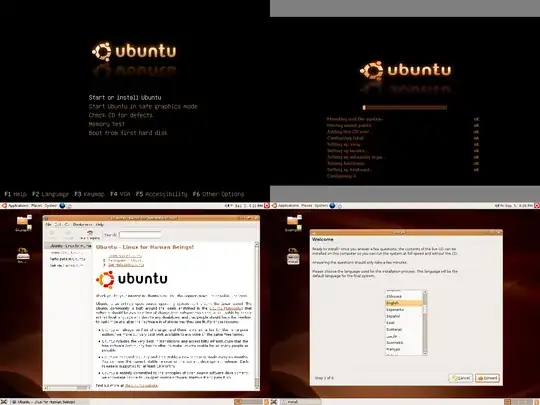The height and width of the screenshot is (405, 540).
Task: Click help sidebar horizontal scrollbar
Action: tap(68, 388)
